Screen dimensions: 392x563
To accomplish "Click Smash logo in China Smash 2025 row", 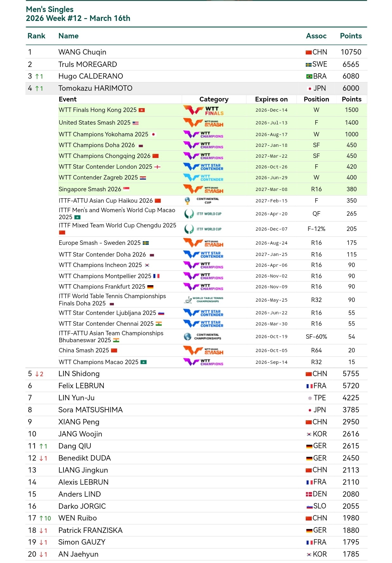I will (x=203, y=350).
